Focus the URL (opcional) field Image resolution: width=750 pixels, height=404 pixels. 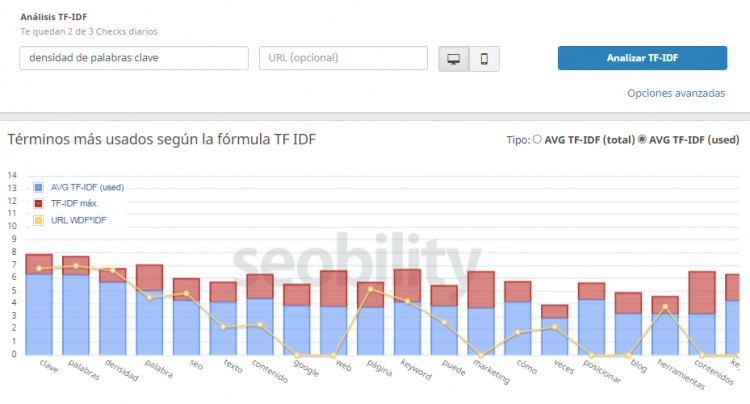343,58
